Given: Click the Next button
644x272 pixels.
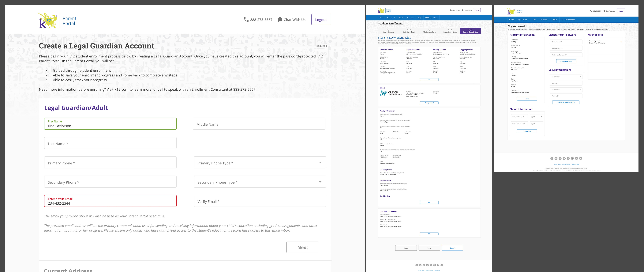Looking at the screenshot, I should point(302,247).
